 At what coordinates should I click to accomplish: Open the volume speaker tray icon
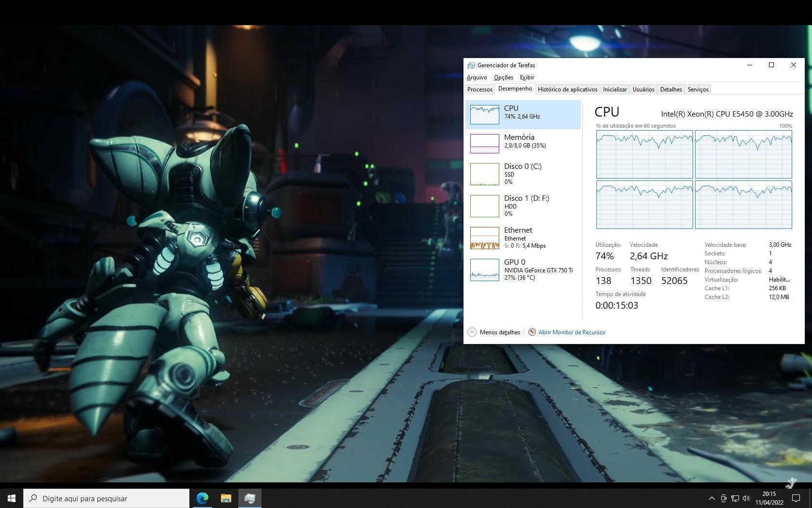coord(746,498)
